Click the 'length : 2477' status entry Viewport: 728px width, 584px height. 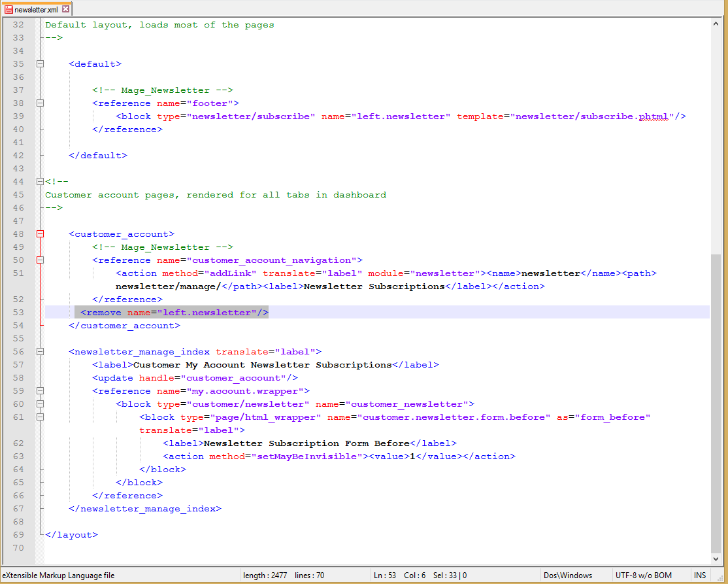tap(265, 575)
